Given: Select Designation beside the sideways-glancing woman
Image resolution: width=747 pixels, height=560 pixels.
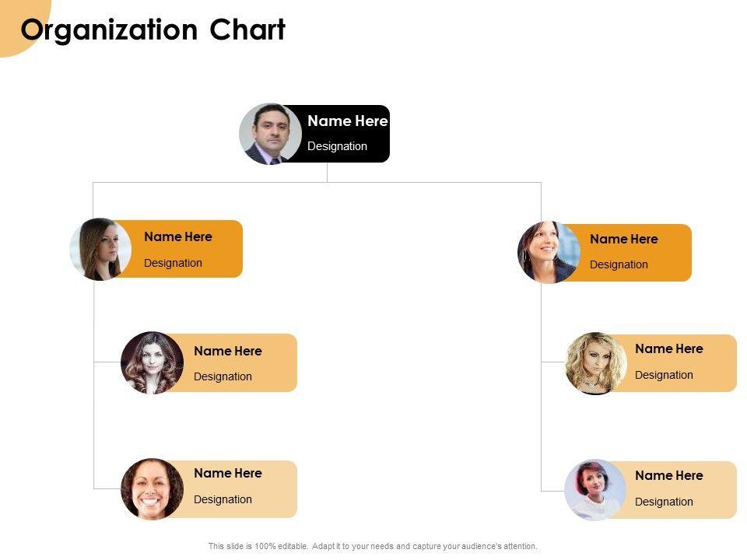Looking at the screenshot, I should click(x=619, y=264).
